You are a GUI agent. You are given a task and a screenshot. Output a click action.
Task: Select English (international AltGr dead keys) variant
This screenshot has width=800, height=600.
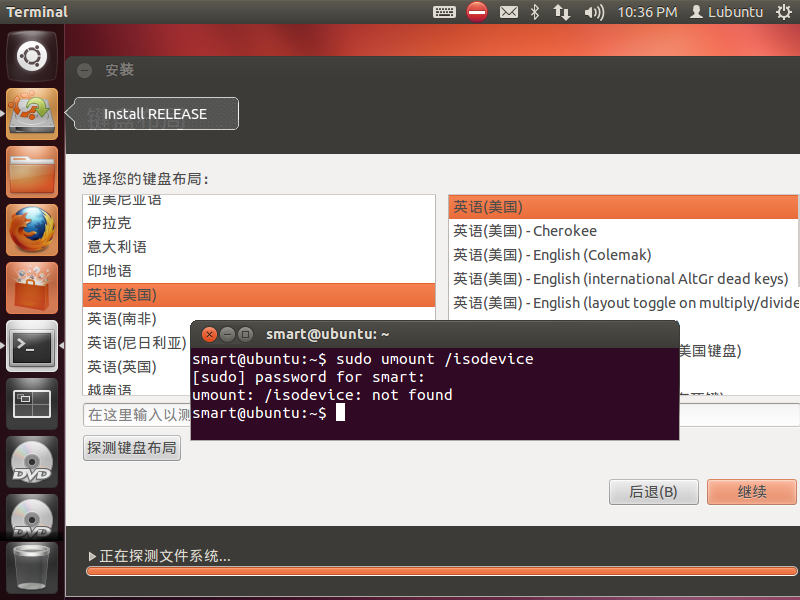pyautogui.click(x=623, y=279)
